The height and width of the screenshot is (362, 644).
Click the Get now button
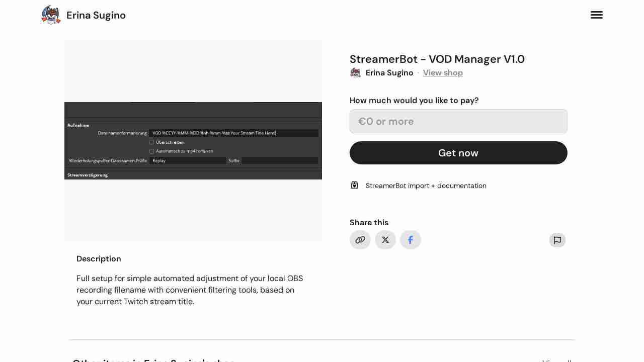pos(458,153)
